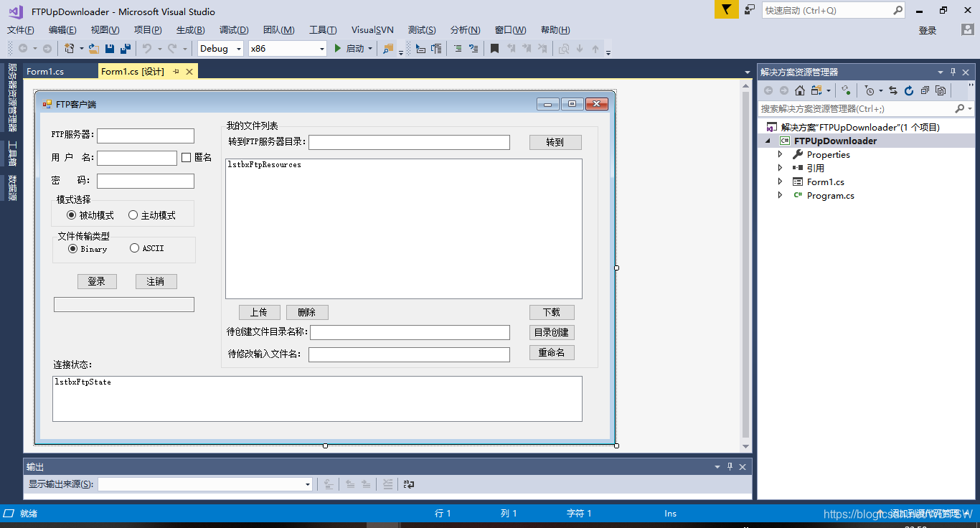Save the current file with single floppy icon
Viewport: 980px width, 528px height.
point(110,49)
